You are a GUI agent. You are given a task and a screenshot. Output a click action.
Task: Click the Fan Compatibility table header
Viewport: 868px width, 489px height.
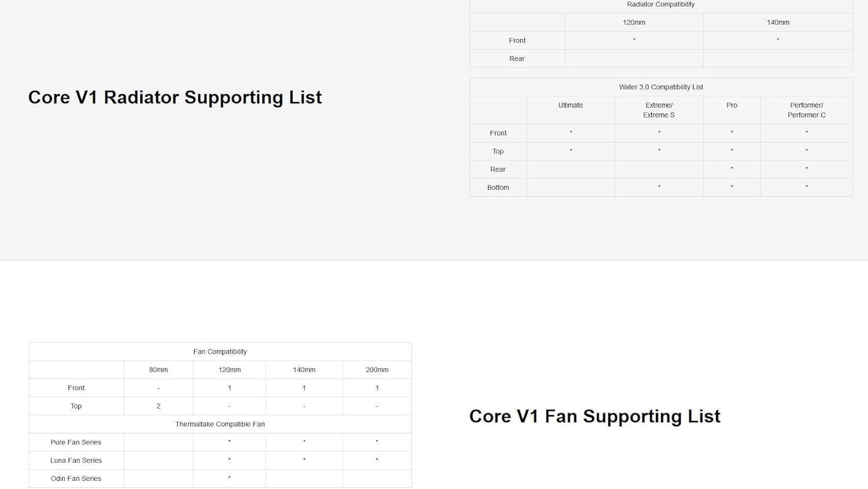(x=220, y=352)
